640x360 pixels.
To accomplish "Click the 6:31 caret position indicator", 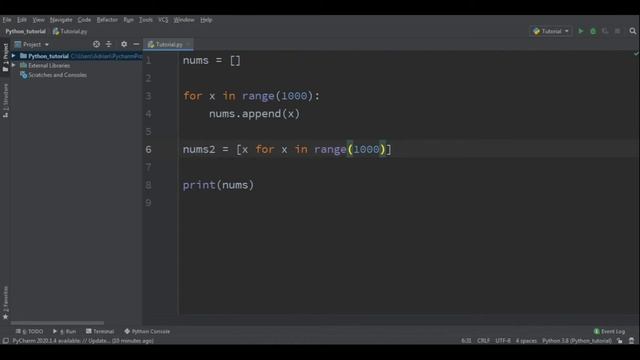I will [x=466, y=341].
